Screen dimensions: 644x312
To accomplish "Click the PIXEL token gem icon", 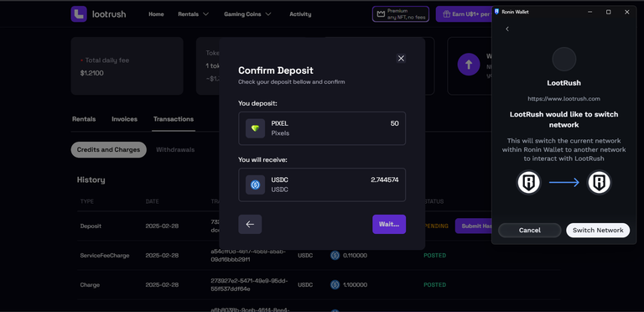I will pos(255,128).
